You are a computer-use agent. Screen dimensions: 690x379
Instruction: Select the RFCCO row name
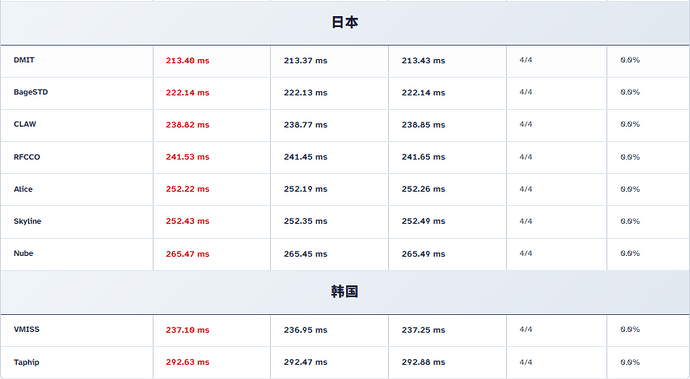pos(27,157)
